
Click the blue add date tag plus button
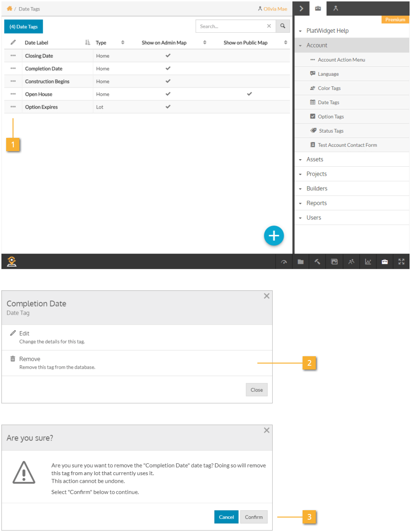coord(274,236)
